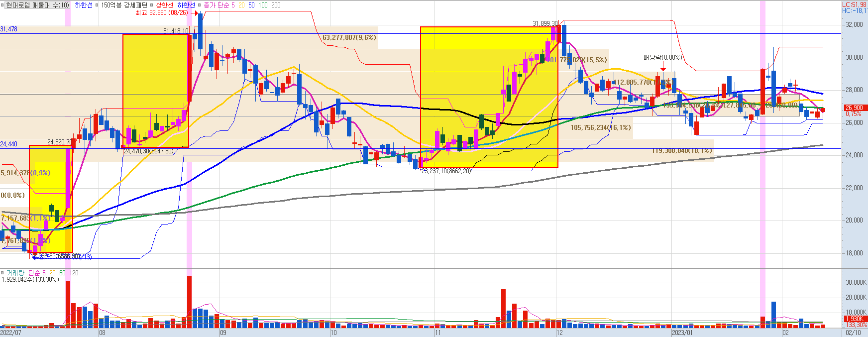The height and width of the screenshot is (337, 868).
Task: Open the 150억봉 강세패턴 indicator label
Action: coord(124,5)
